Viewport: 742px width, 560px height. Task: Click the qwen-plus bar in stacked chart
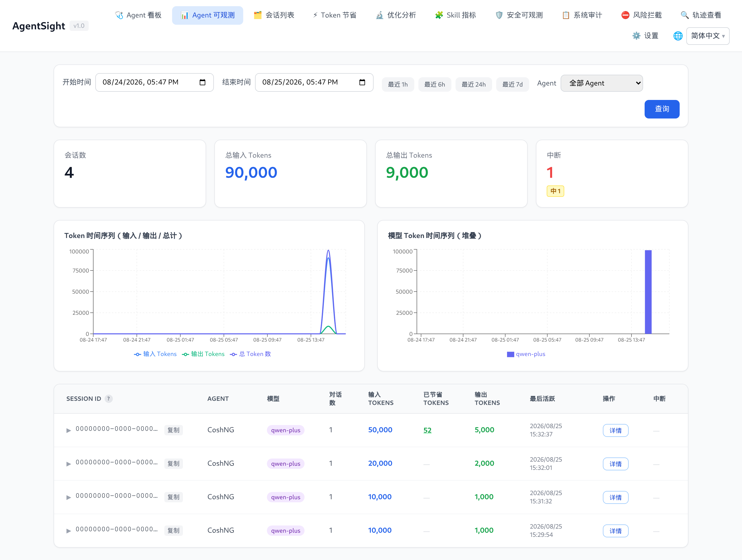648,292
